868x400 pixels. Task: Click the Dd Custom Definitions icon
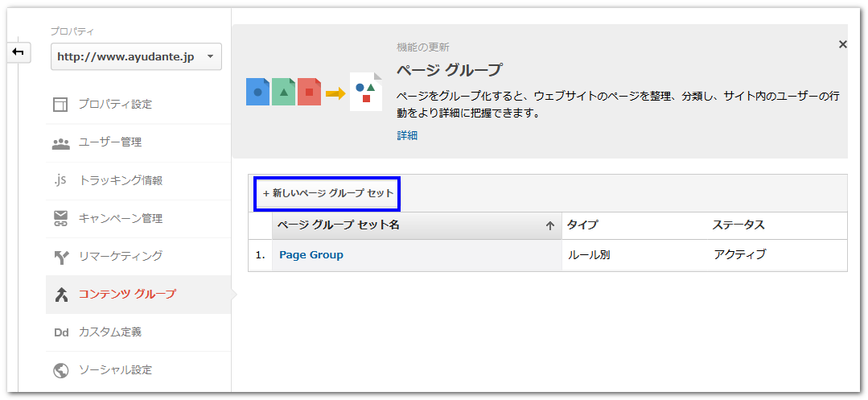[61, 332]
